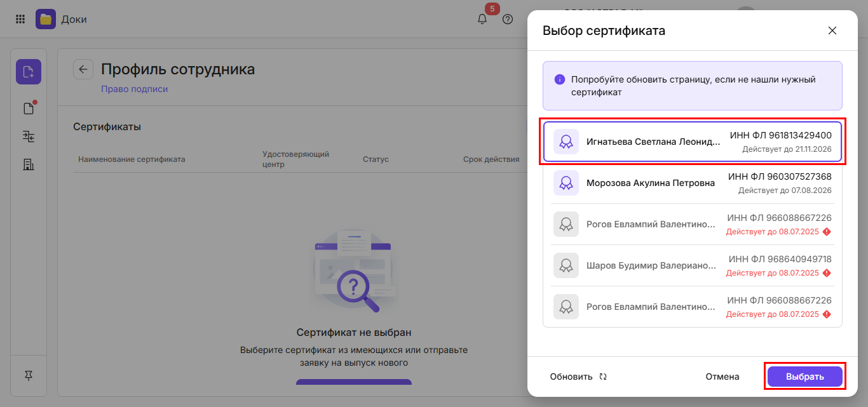Open the Право подписи link
Viewport: 868px width, 407px height.
134,89
